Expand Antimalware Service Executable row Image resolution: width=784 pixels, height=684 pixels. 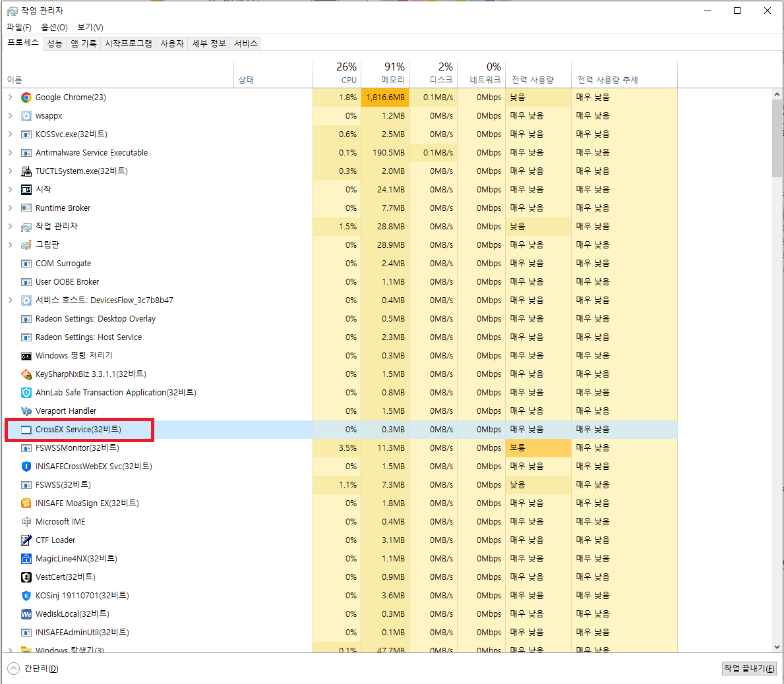click(x=11, y=153)
